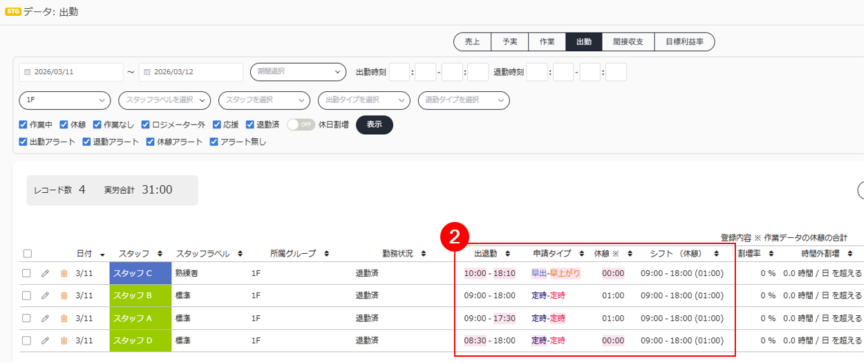Toggle 退勤済 checkbox
Image resolution: width=868 pixels, height=363 pixels.
tap(250, 124)
